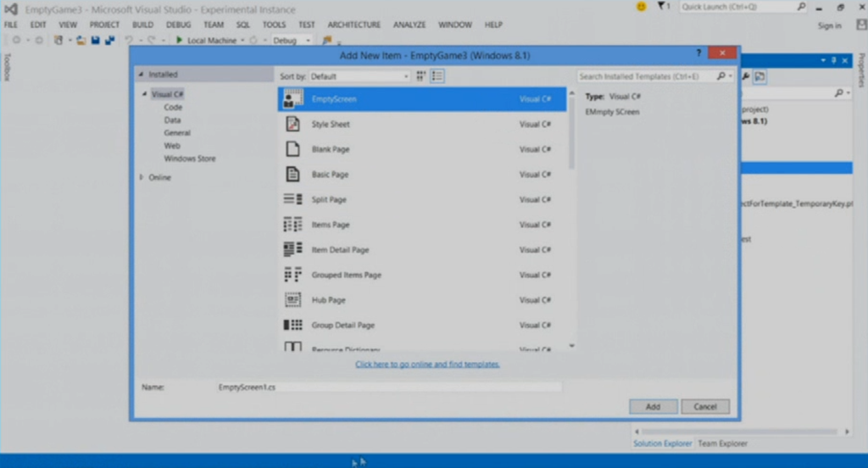Click the template search magnifier icon

pyautogui.click(x=721, y=76)
